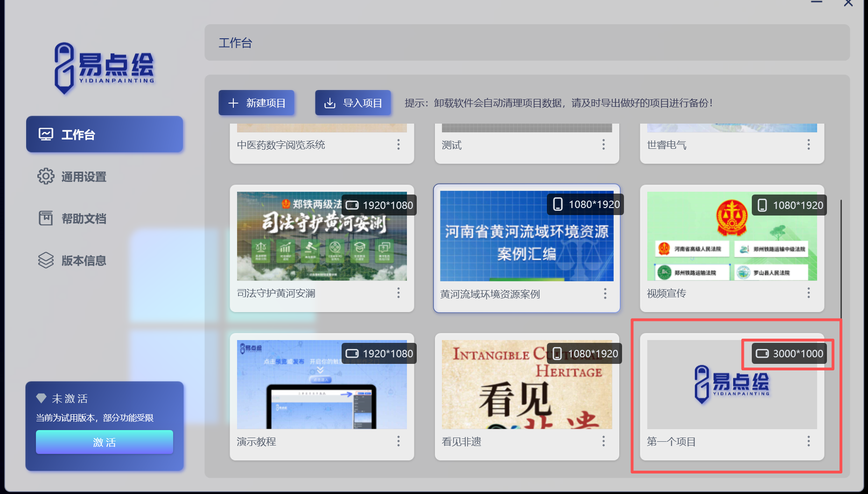Click the 激活 activation button
Screen dimensions: 868x494
[x=104, y=442]
